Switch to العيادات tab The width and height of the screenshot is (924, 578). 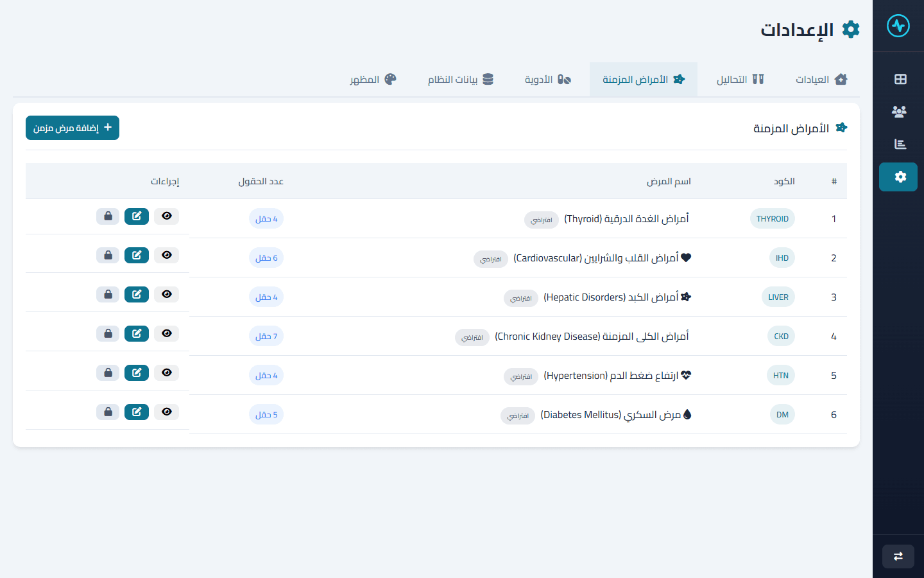(821, 80)
